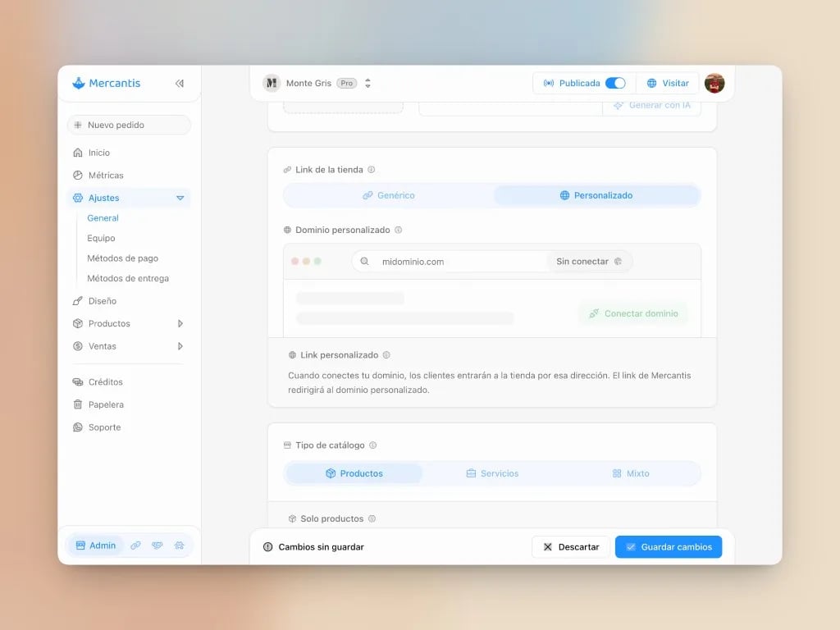840x630 pixels.
Task: Click the Métricas chart icon
Action: click(x=78, y=176)
